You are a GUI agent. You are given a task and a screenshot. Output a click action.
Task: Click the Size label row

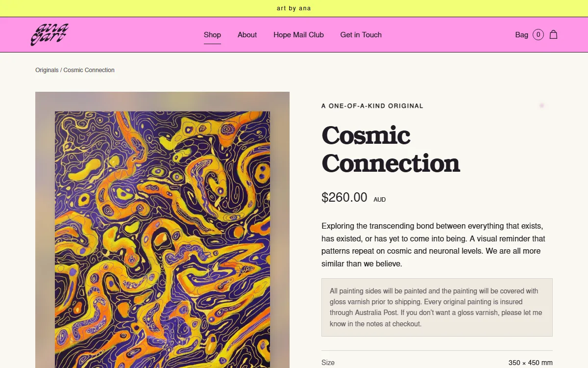click(x=437, y=363)
